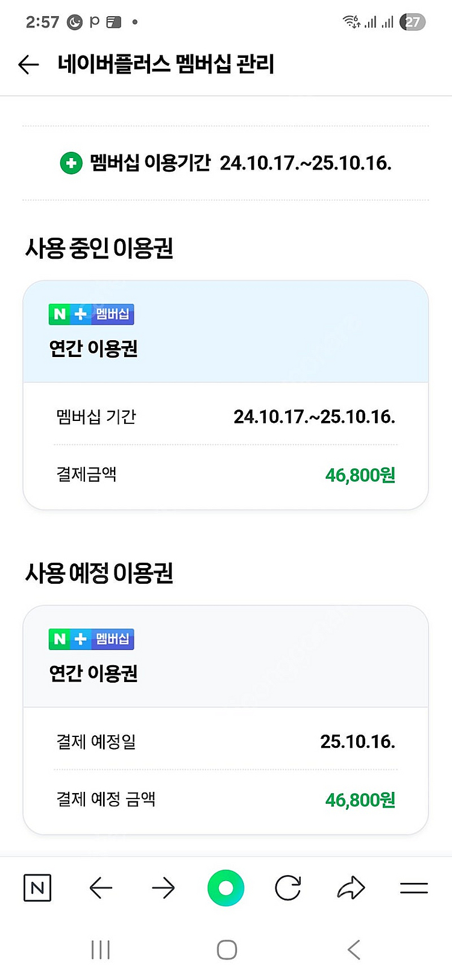
Task: Tap the green circle search button
Action: click(x=226, y=888)
